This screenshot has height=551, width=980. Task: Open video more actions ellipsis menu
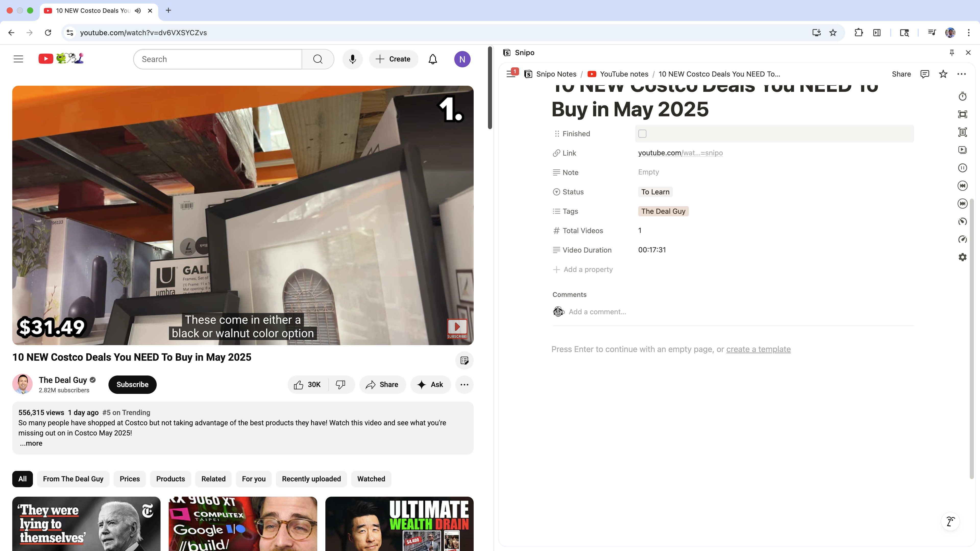464,384
